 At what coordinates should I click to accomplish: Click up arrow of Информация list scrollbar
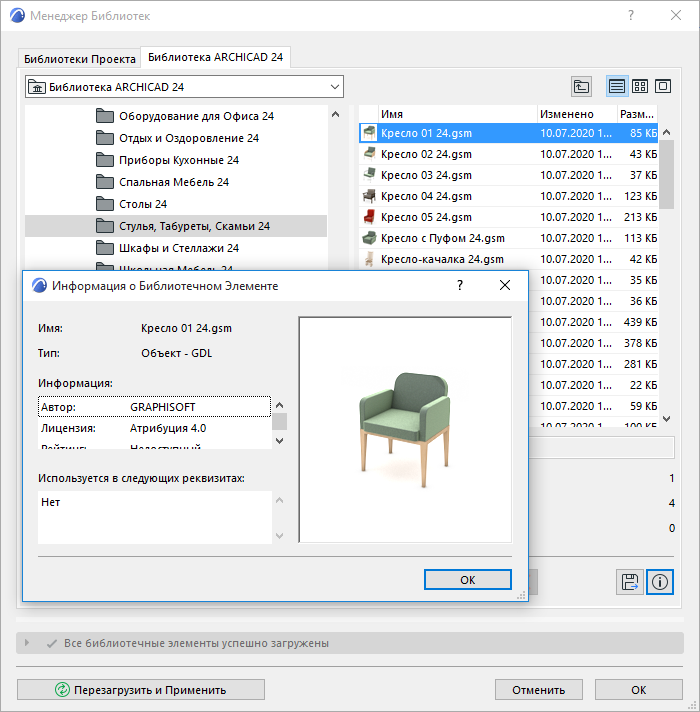(x=280, y=405)
